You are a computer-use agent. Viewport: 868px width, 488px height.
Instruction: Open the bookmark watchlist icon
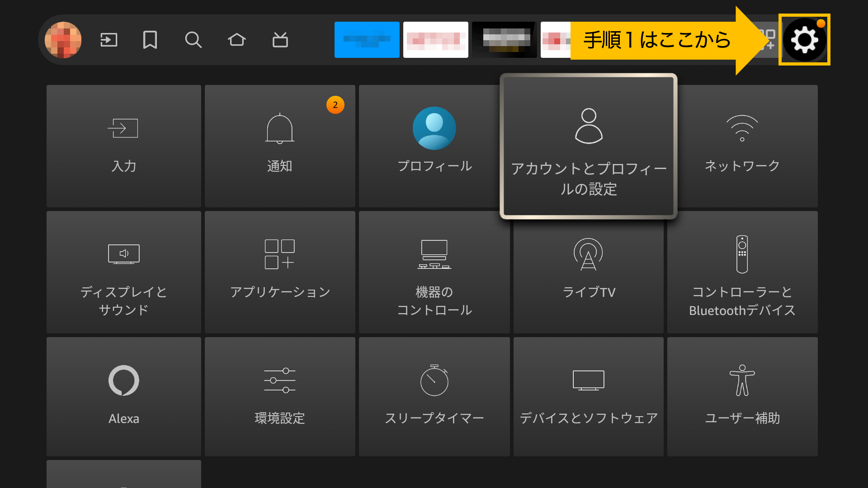click(150, 40)
